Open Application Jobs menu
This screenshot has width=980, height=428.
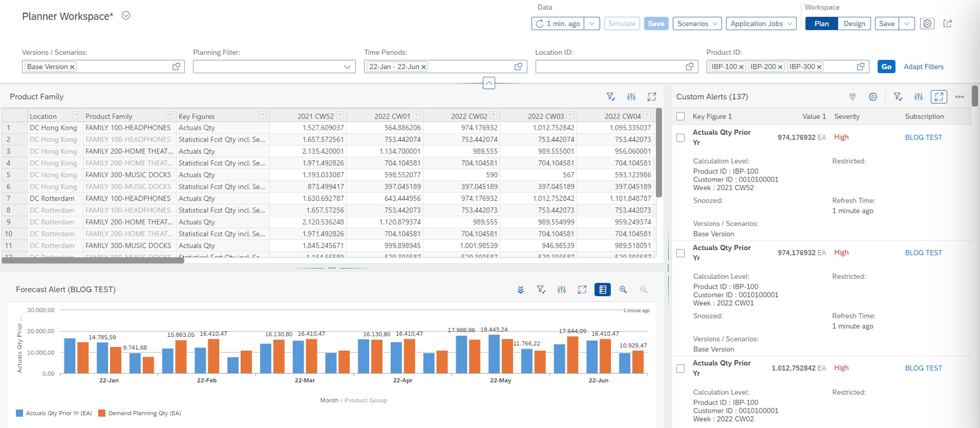pyautogui.click(x=761, y=24)
